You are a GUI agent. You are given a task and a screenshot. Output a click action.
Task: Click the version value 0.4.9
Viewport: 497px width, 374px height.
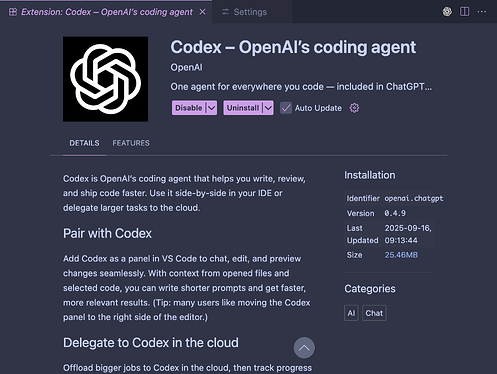[x=395, y=213]
